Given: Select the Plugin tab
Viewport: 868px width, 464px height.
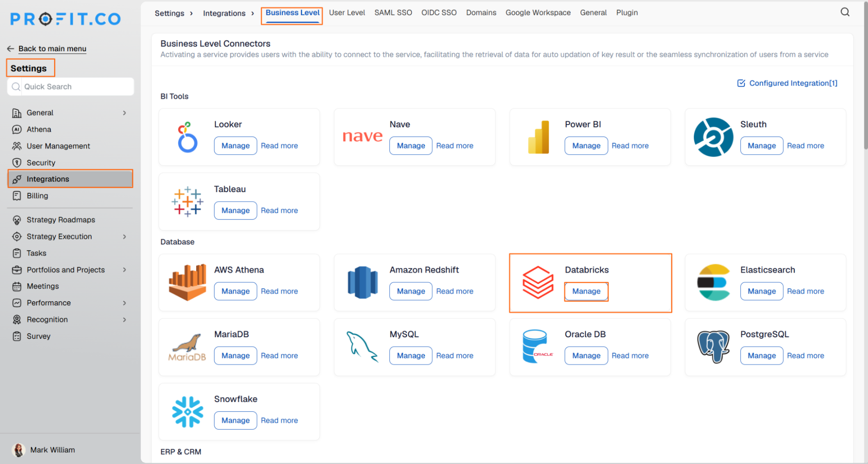Looking at the screenshot, I should pos(627,13).
